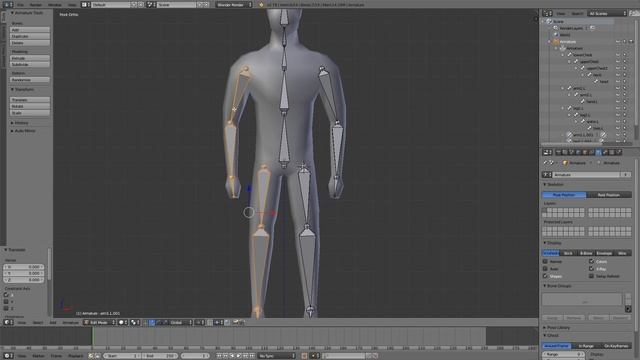
Task: Click the Blender icon before the version text
Action: tap(261, 4)
